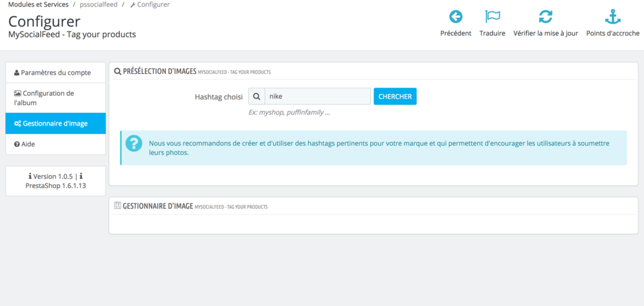Open Paramètres du compte tab
644x306 pixels.
pyautogui.click(x=55, y=73)
